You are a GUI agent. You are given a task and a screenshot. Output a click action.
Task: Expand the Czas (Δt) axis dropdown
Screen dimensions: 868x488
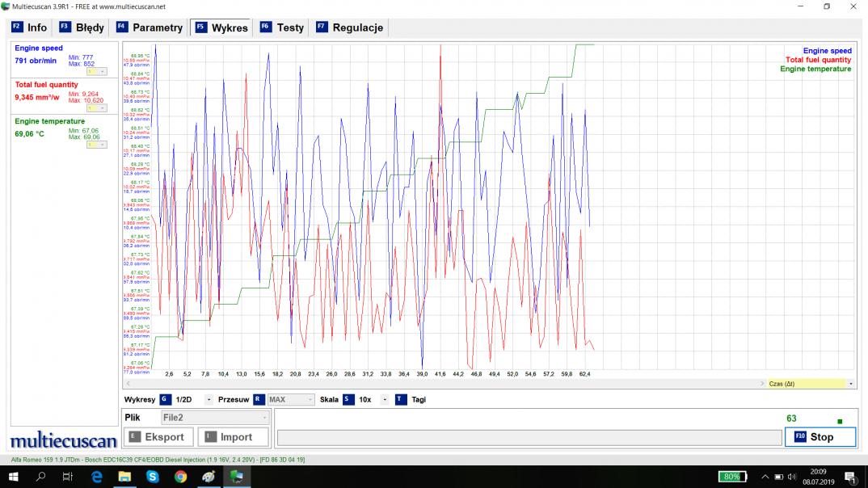(x=851, y=384)
